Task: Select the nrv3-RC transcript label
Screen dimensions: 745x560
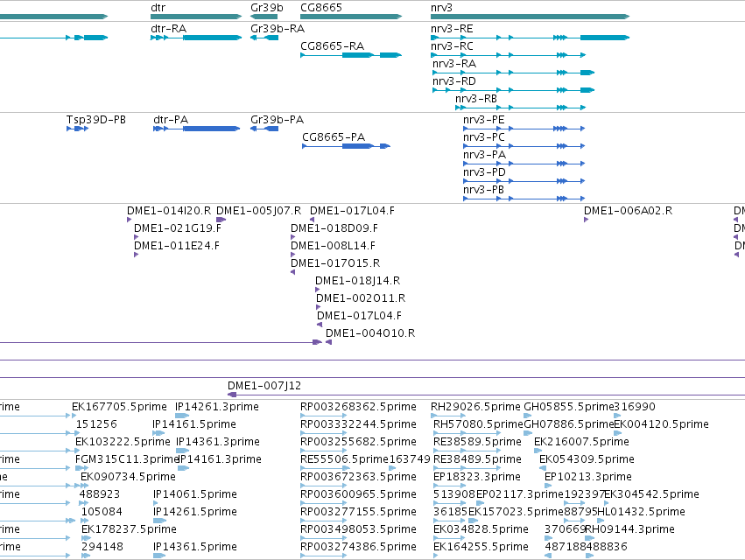Action: coord(452,46)
